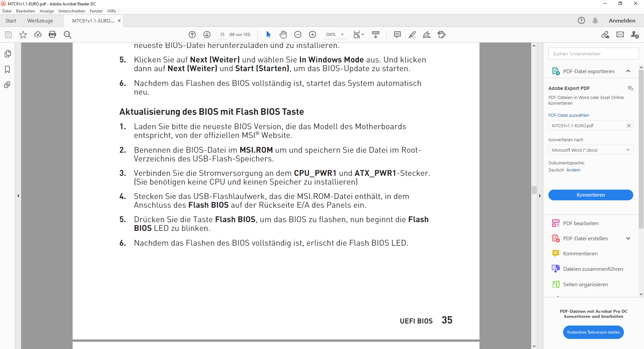The height and width of the screenshot is (349, 644).
Task: Go to next page arrow icon
Action: pyautogui.click(x=207, y=35)
